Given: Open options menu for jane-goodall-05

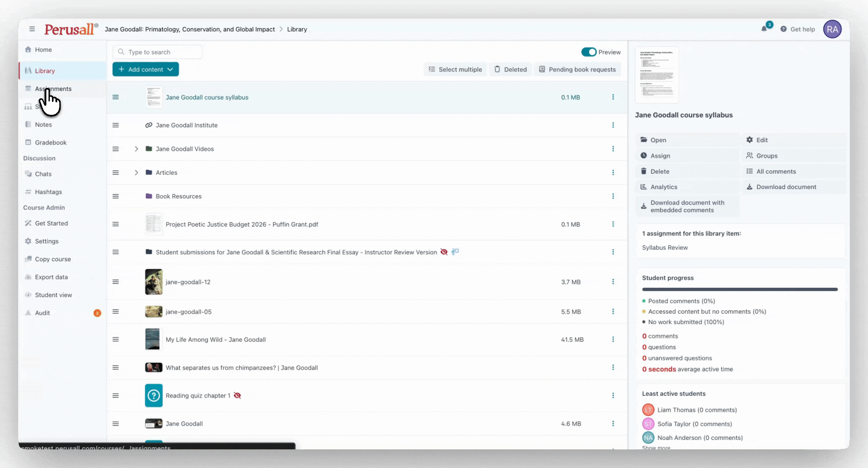Looking at the screenshot, I should coord(613,312).
